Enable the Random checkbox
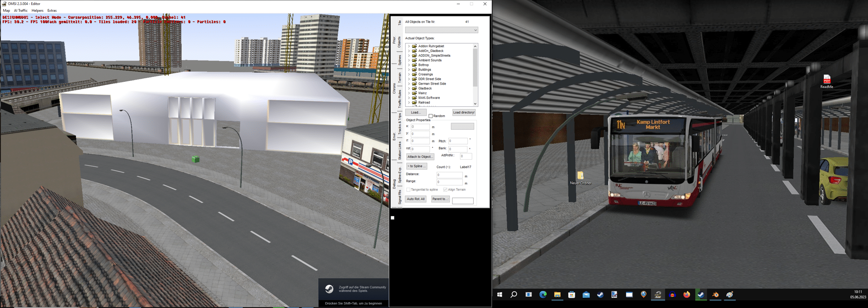 coord(431,116)
